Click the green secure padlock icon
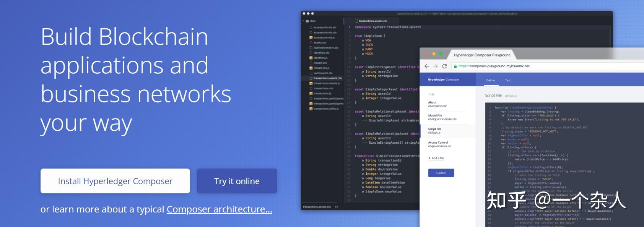This screenshot has height=227, width=644. point(455,66)
